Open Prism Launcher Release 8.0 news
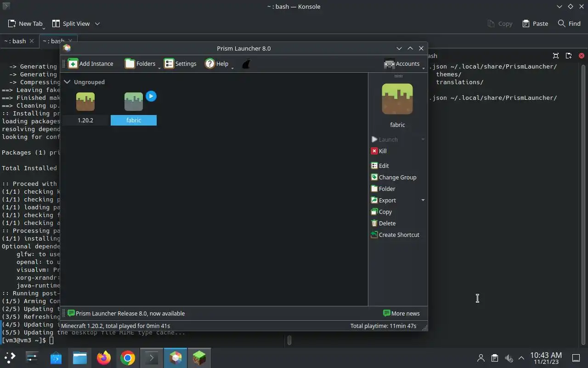This screenshot has height=368, width=588. point(126,313)
